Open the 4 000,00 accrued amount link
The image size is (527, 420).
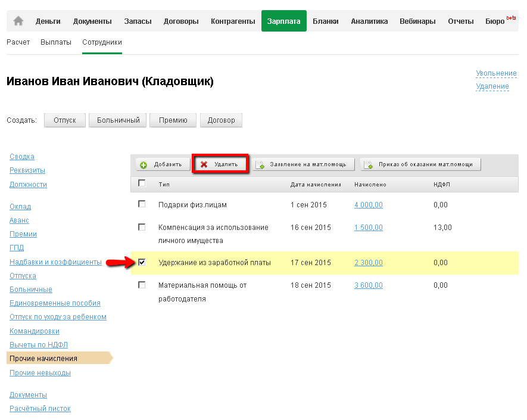368,205
